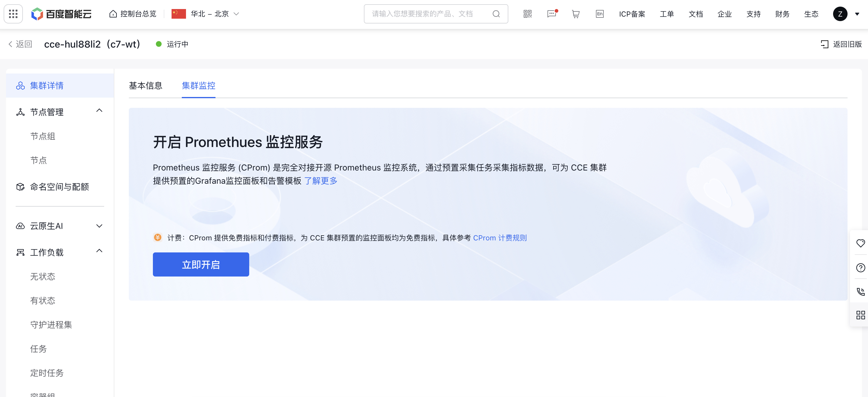
Task: Click the phone contact icon
Action: click(x=860, y=292)
